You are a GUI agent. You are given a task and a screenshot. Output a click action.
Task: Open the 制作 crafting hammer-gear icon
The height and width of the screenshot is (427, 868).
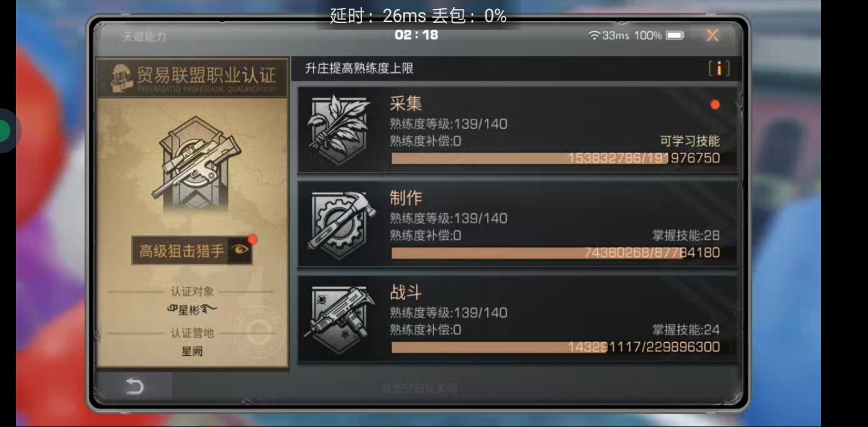(x=340, y=224)
